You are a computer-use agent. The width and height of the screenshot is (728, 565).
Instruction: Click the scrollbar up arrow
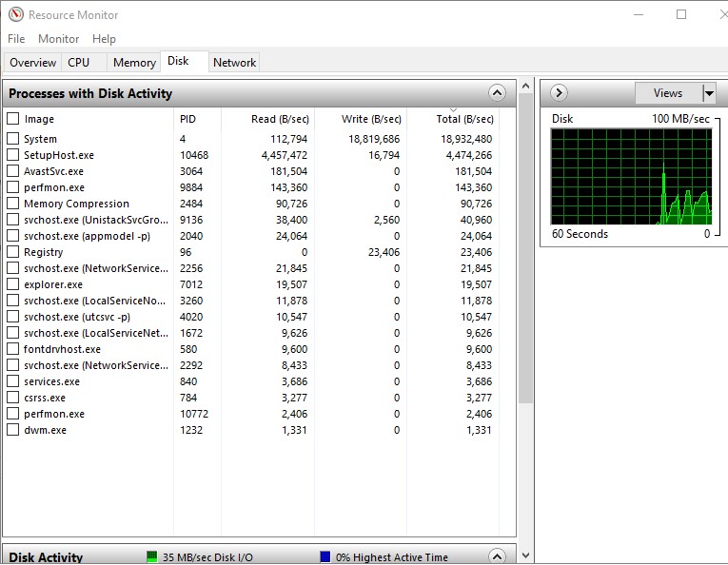tap(525, 86)
